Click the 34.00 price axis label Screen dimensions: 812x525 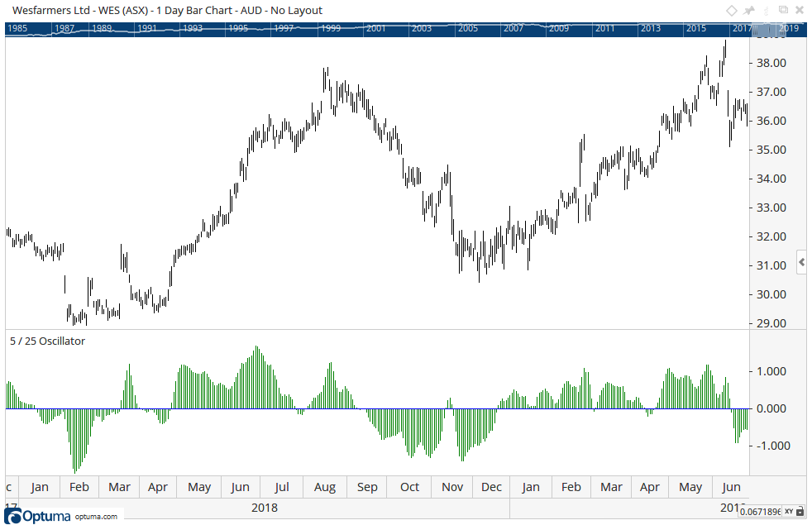(771, 179)
